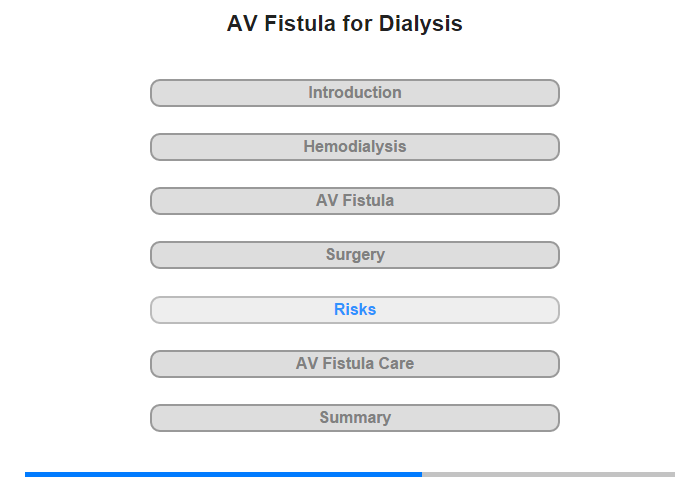Viewport: 700px width, 480px height.
Task: Launch the AV Fistula topic
Action: click(354, 201)
